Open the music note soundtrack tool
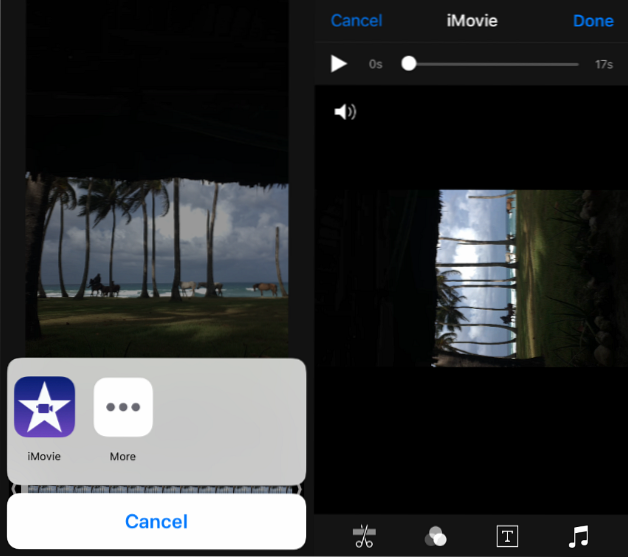 [578, 537]
